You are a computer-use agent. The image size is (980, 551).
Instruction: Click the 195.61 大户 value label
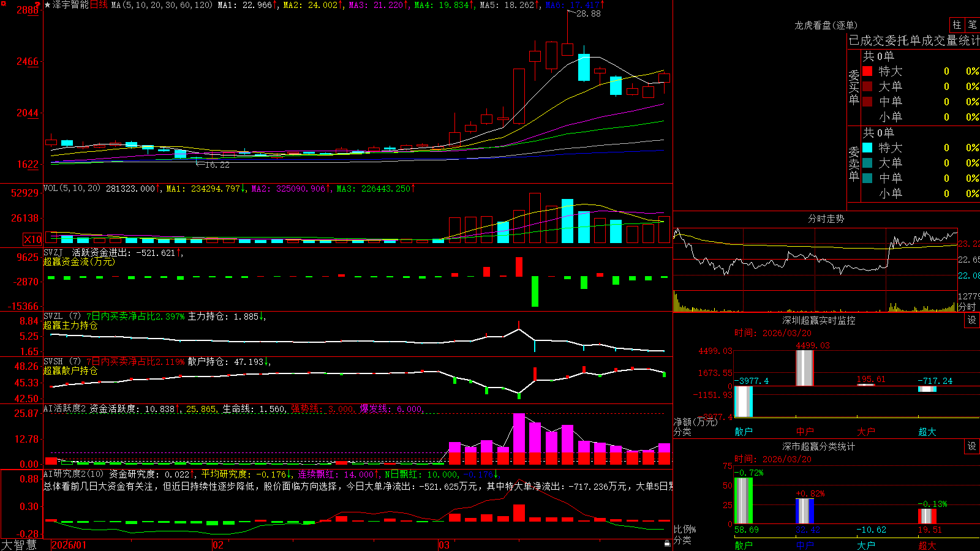[x=871, y=379]
